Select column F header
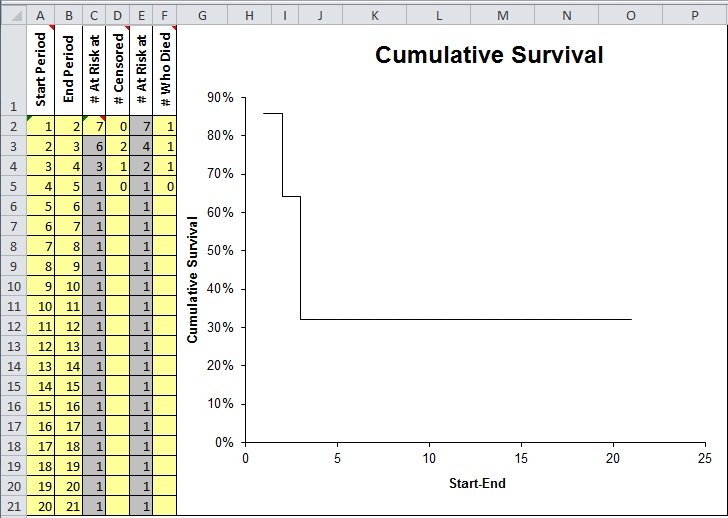728x518 pixels. pos(166,16)
